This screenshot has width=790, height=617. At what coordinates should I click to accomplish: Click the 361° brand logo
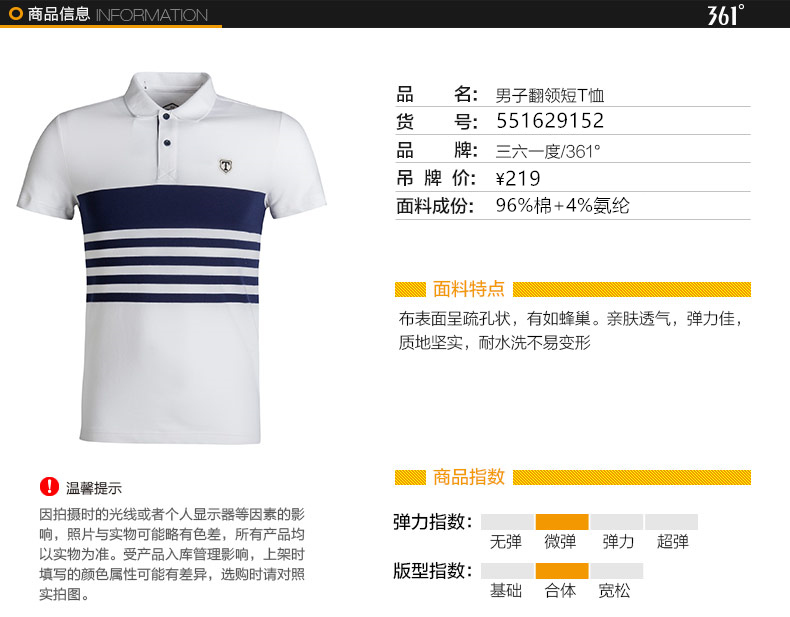point(726,15)
